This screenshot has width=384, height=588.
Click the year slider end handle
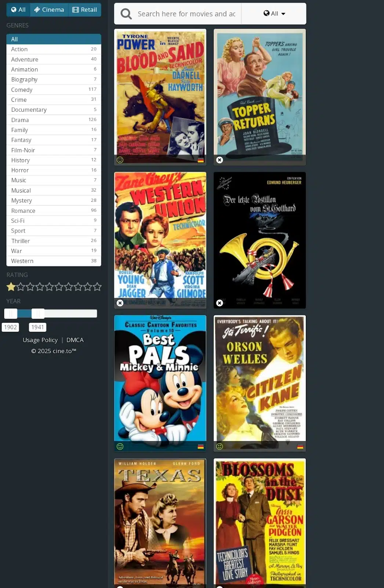[38, 313]
